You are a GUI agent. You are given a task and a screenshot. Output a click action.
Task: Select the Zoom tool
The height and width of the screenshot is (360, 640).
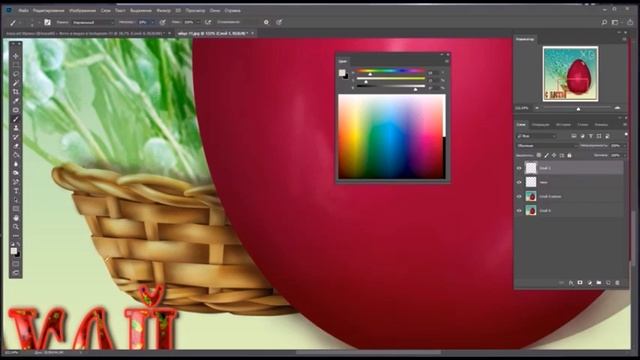[16, 227]
